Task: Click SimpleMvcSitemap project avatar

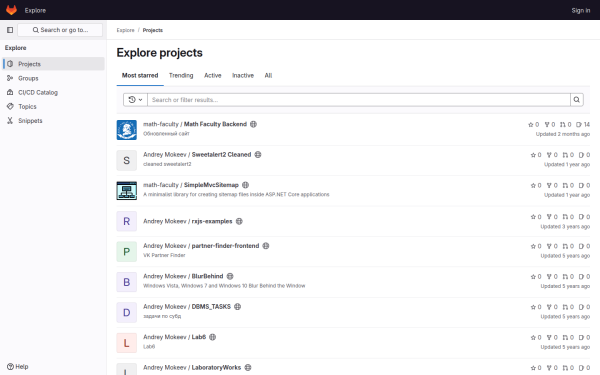Action: 127,191
